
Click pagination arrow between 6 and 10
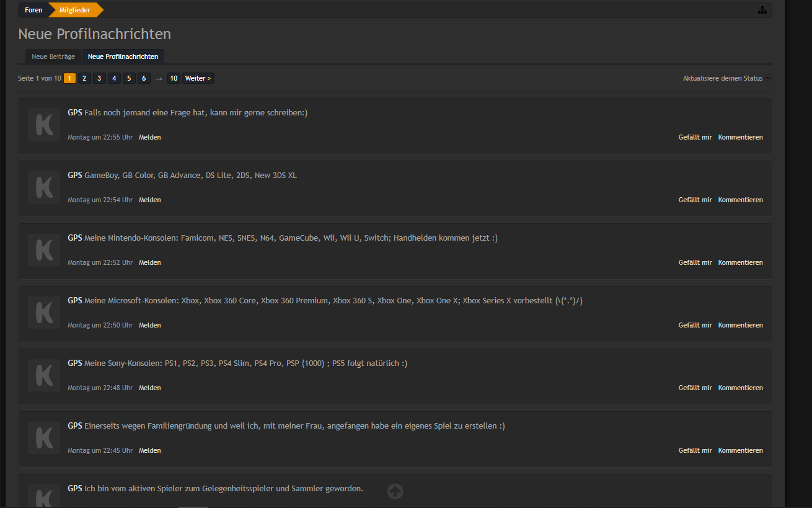[159, 79]
